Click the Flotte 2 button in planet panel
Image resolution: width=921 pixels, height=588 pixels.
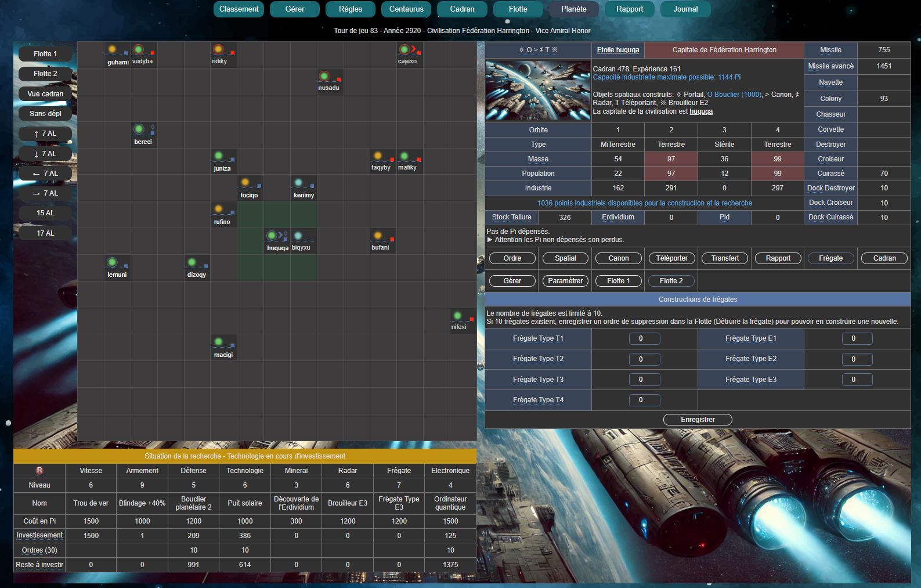point(671,281)
